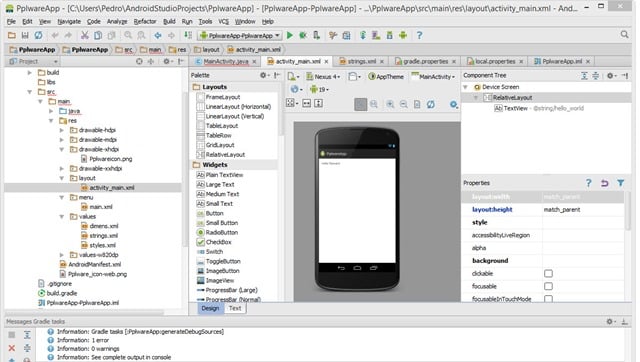Open Palette settings gear
The width and height of the screenshot is (640, 362).
pyautogui.click(x=264, y=75)
